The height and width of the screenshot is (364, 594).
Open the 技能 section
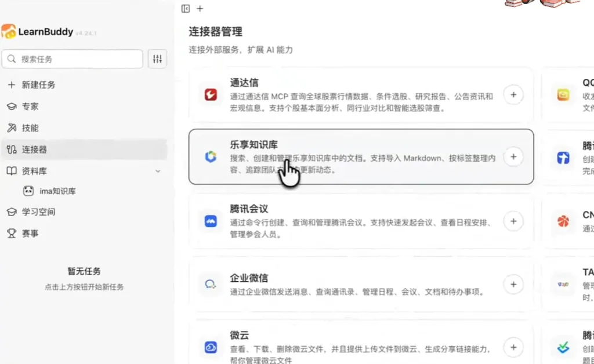85,128
